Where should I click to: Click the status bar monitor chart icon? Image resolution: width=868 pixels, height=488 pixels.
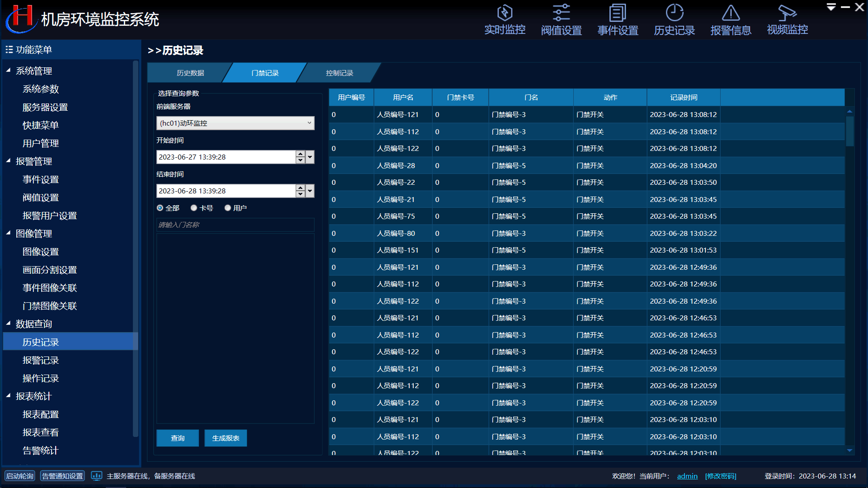(x=96, y=476)
